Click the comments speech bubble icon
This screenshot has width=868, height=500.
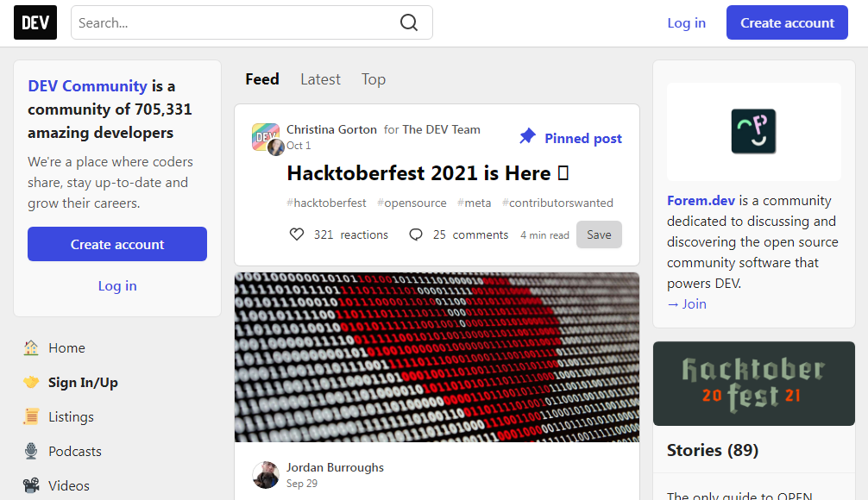(416, 234)
